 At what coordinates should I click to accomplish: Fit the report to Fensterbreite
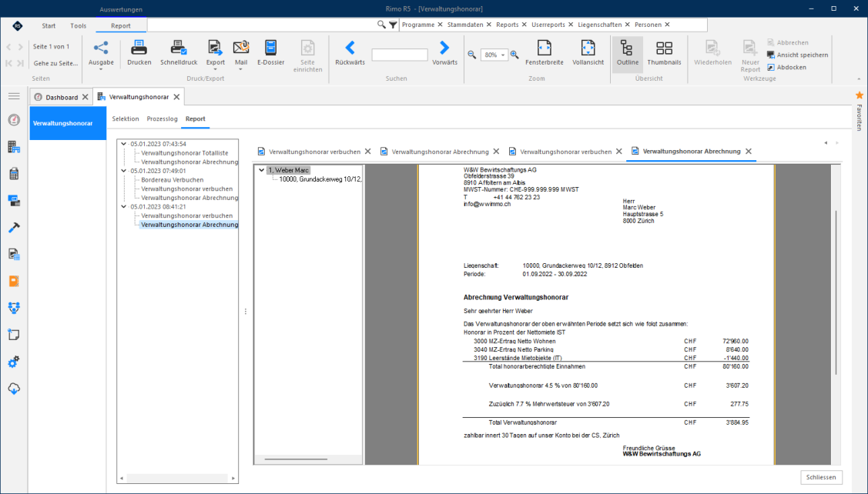[x=545, y=53]
